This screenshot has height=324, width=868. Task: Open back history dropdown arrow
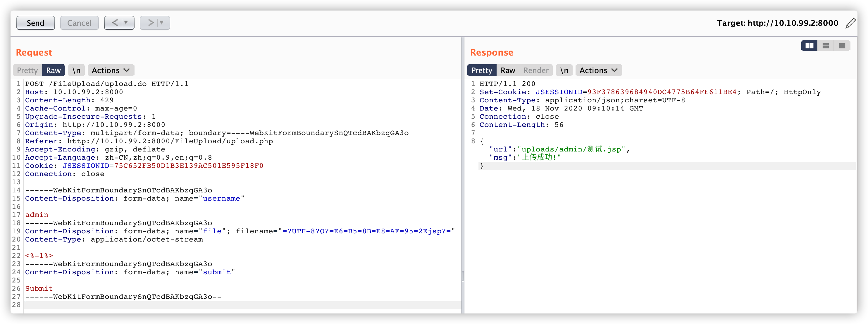click(126, 23)
